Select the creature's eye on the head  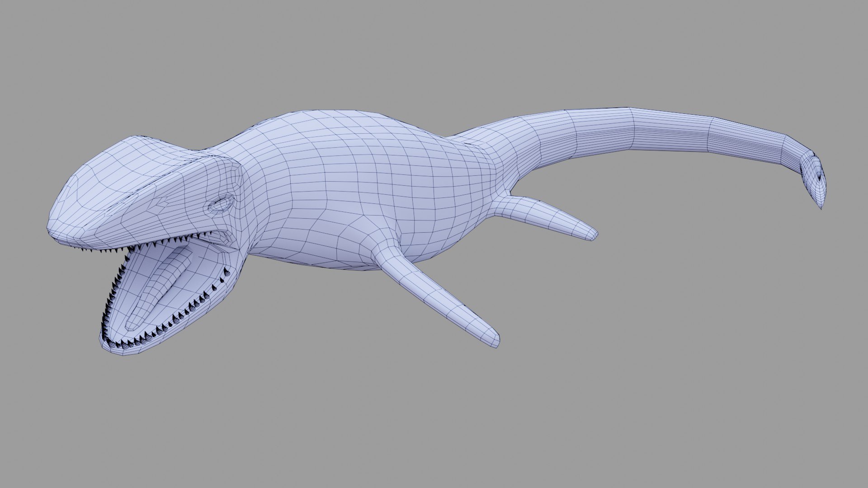pyautogui.click(x=222, y=204)
